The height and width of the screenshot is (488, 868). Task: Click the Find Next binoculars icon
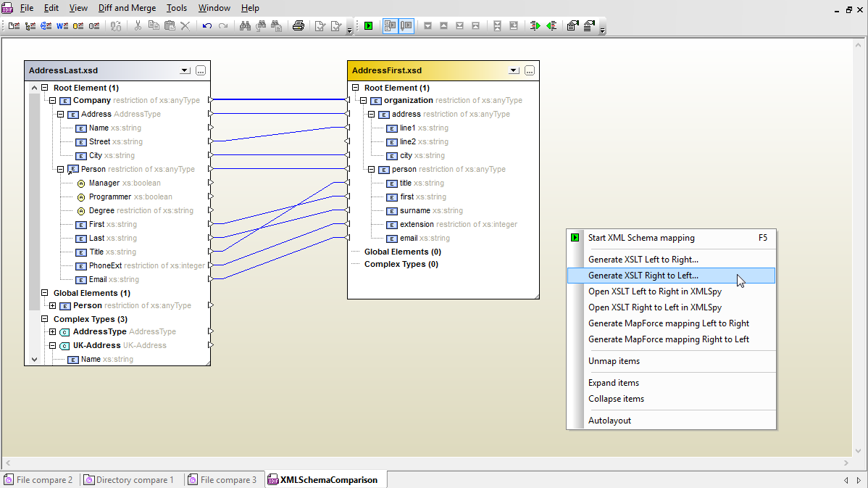pos(261,25)
